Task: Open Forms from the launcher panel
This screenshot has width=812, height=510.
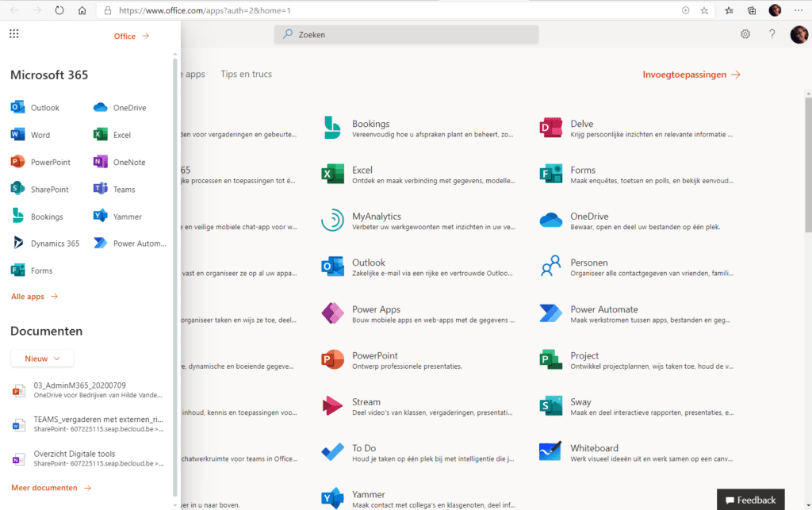Action: coord(32,270)
